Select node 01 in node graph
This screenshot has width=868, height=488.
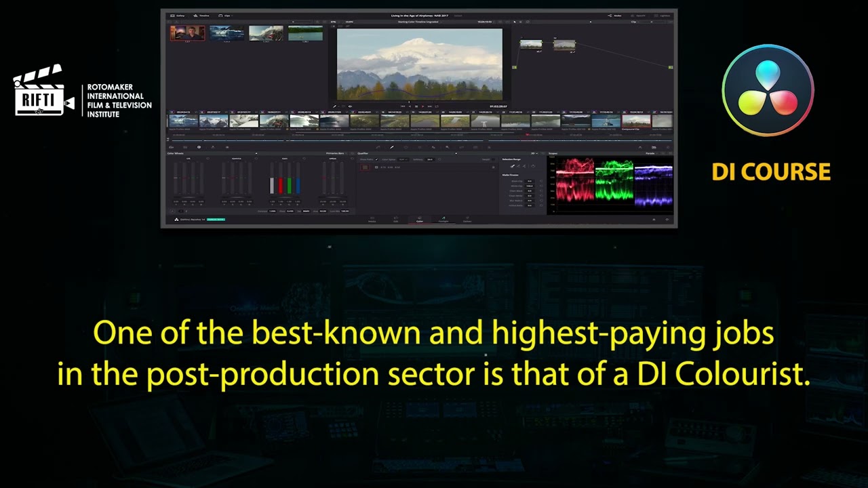coord(531,45)
